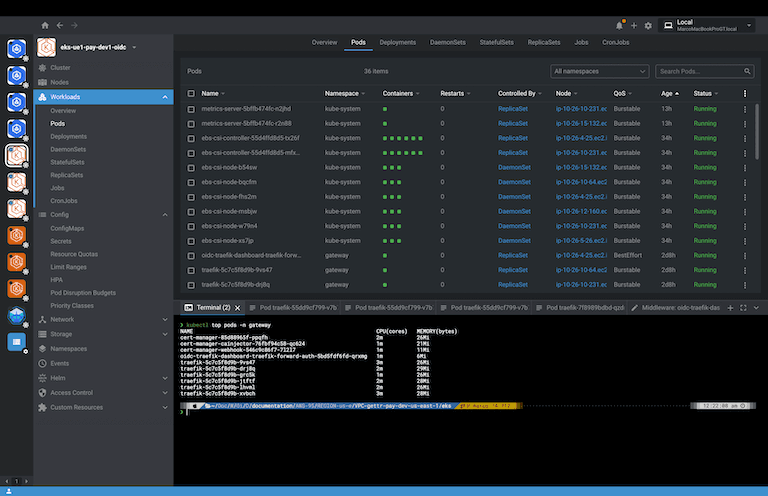Open DaemonSet link for ebs-csi-node-b54sw

click(x=514, y=168)
